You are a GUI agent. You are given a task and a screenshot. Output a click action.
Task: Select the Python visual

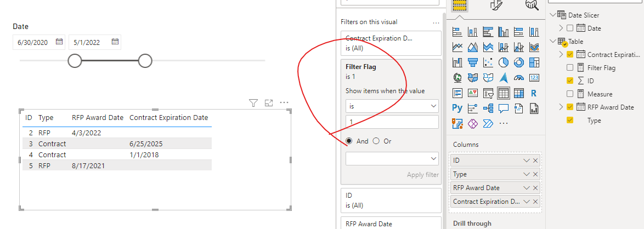[457, 108]
